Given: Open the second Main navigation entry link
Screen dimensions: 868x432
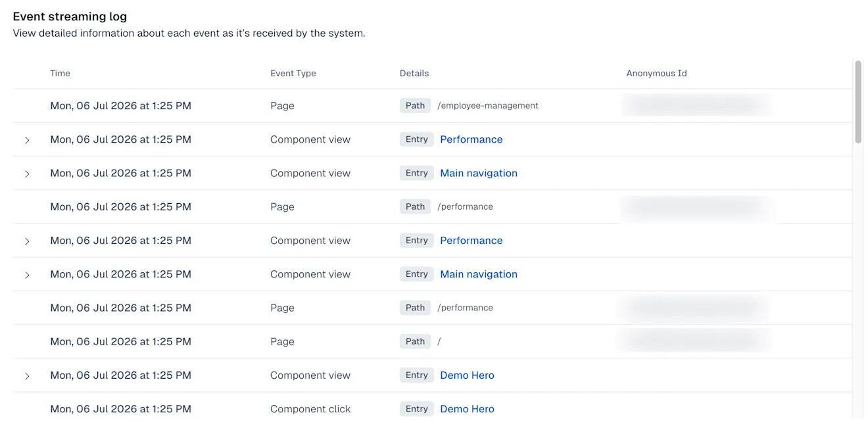Looking at the screenshot, I should pyautogui.click(x=479, y=274).
